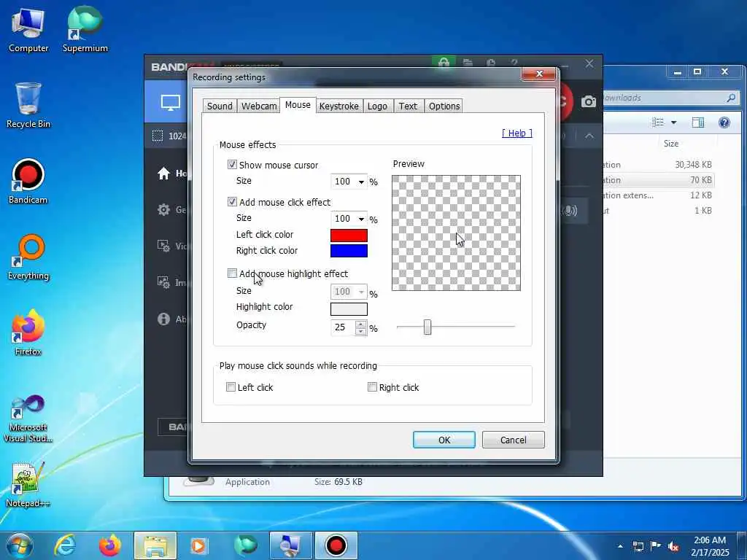This screenshot has height=560, width=747.
Task: Open Bandicam Home sidebar item
Action: tap(164, 174)
